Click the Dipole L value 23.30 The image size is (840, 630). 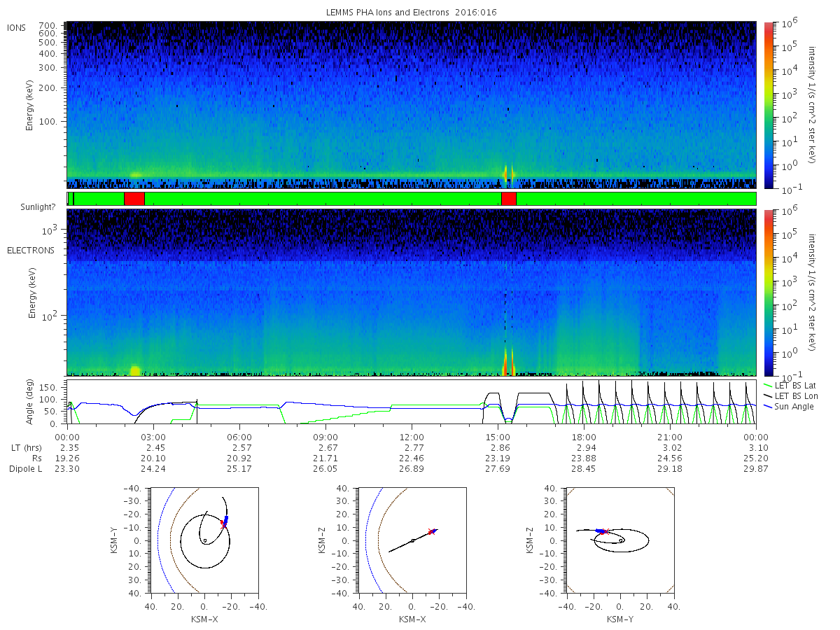pyautogui.click(x=67, y=469)
